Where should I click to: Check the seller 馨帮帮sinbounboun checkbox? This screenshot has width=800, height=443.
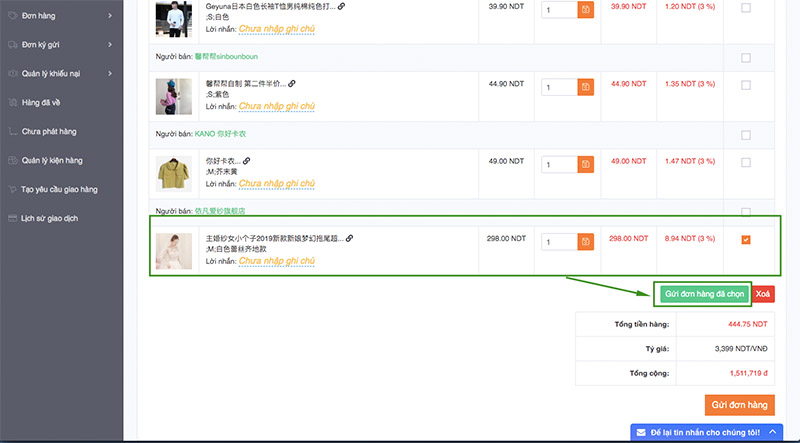pyautogui.click(x=746, y=58)
